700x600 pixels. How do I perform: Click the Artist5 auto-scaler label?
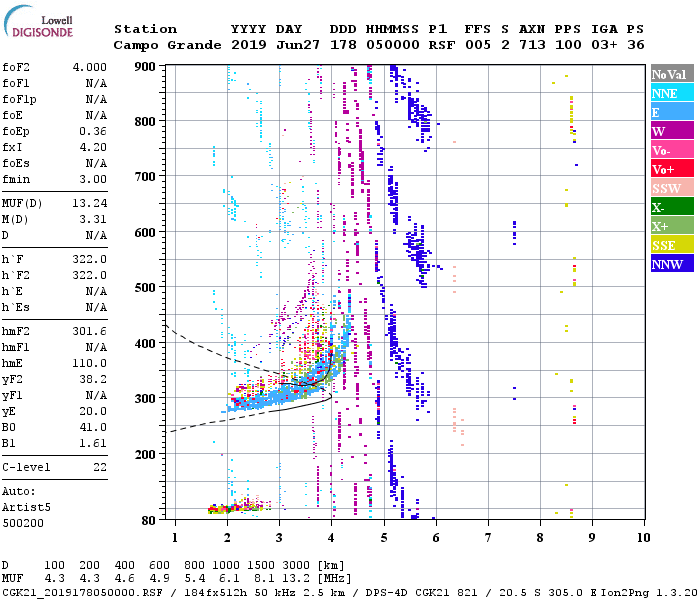point(26,508)
